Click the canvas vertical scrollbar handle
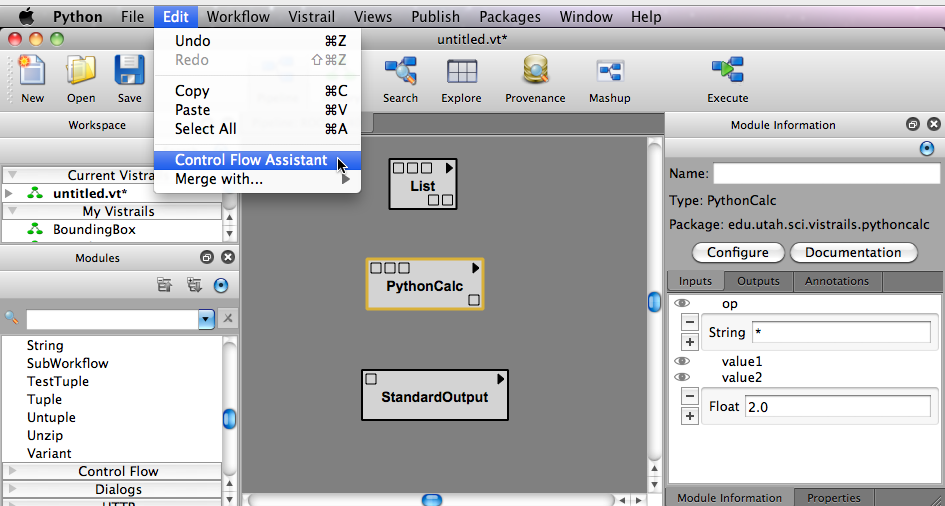This screenshot has width=945, height=506. (x=654, y=302)
